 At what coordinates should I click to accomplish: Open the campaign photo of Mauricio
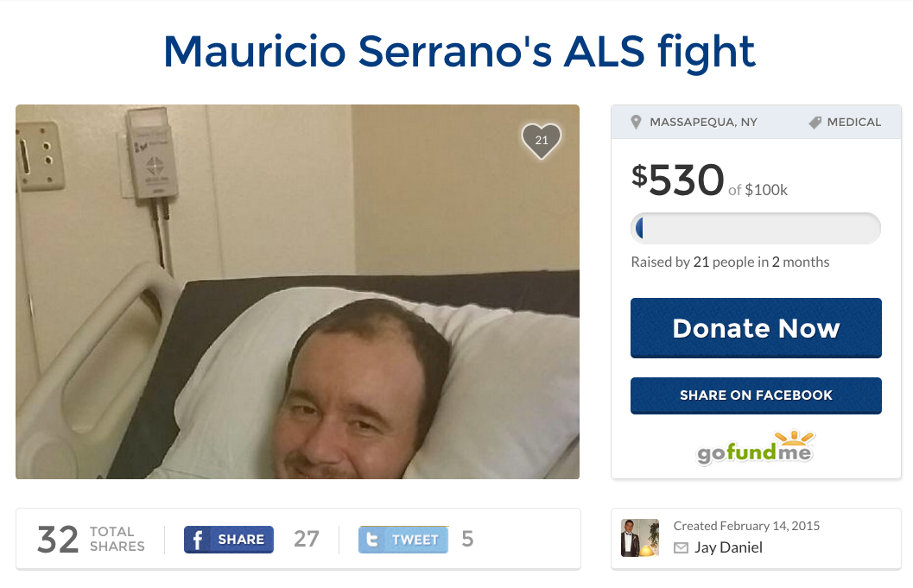point(297,292)
